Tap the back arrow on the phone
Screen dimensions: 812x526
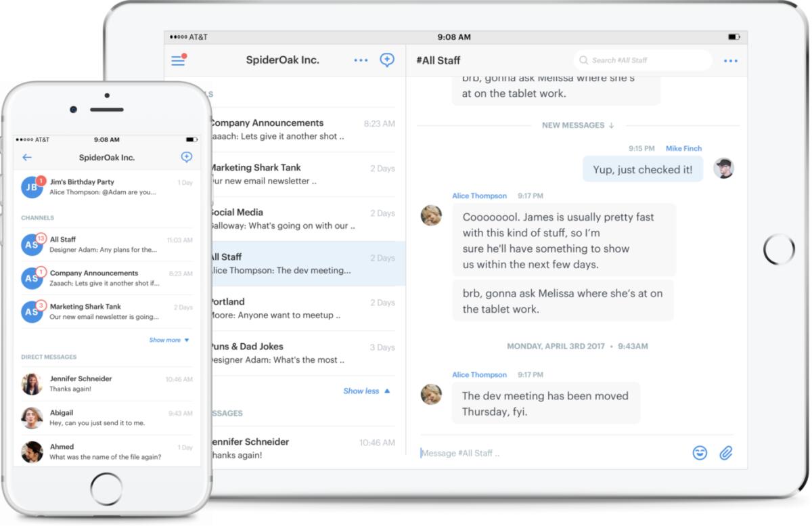pos(27,157)
